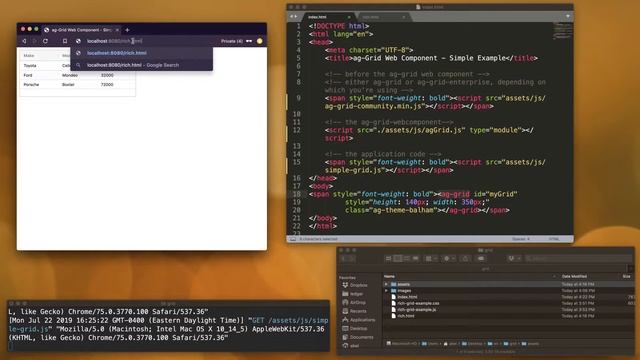Open Finder group-by dropdown

(x=431, y=258)
